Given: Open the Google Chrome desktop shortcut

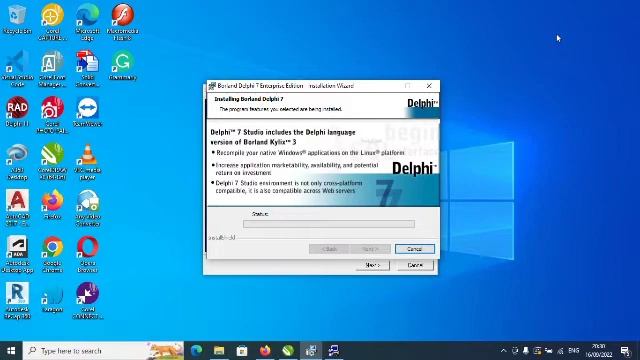Looking at the screenshot, I should pos(52,254).
